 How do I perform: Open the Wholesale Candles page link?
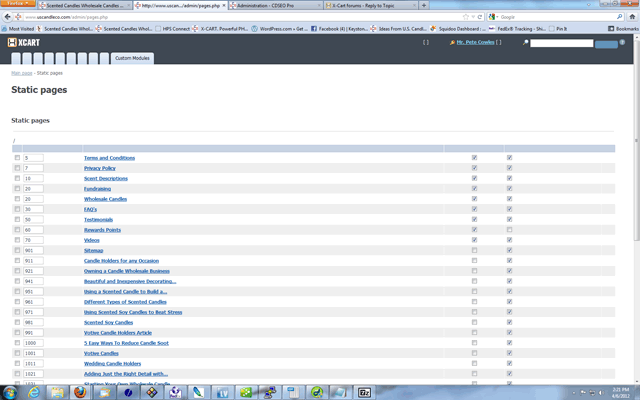click(105, 199)
